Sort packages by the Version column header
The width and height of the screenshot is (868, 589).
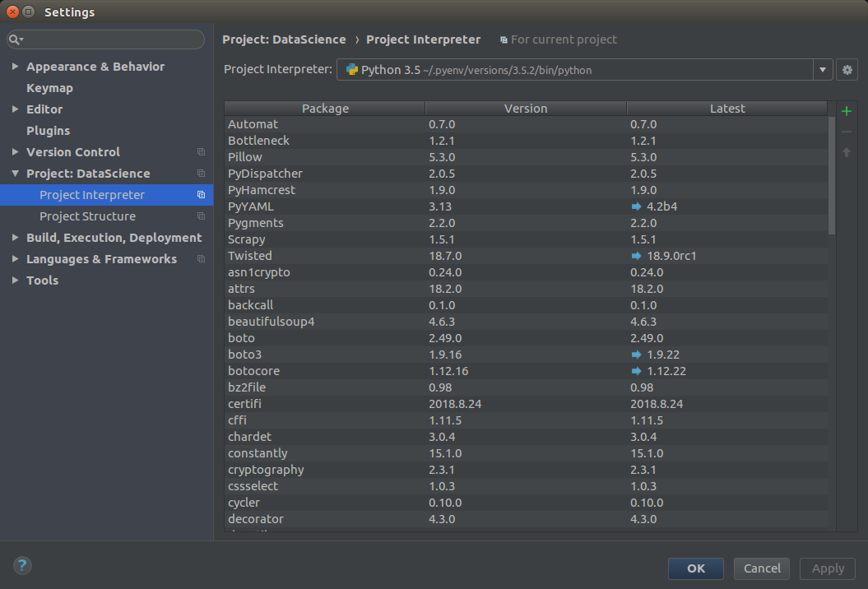pyautogui.click(x=525, y=108)
